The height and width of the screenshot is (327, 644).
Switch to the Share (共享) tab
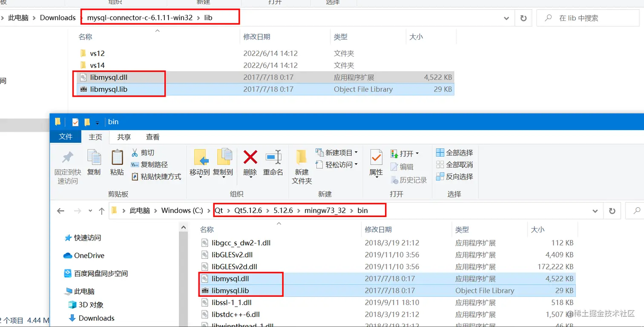coord(124,137)
